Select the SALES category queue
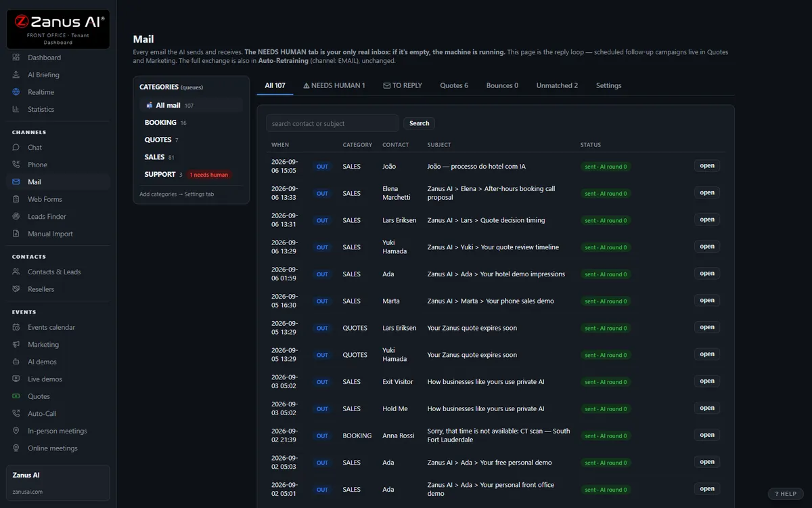 pyautogui.click(x=191, y=157)
